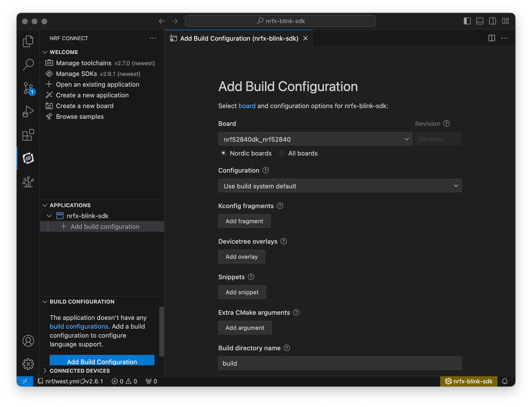Click the nrfx-blink-sdk command center search box

click(280, 21)
